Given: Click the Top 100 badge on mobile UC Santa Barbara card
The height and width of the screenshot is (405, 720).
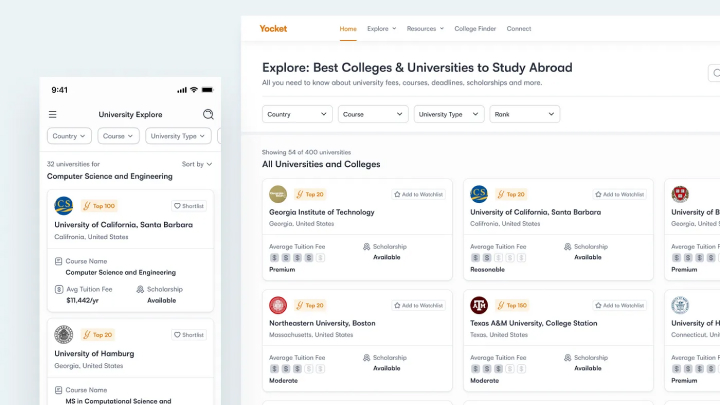Looking at the screenshot, I should click(99, 206).
